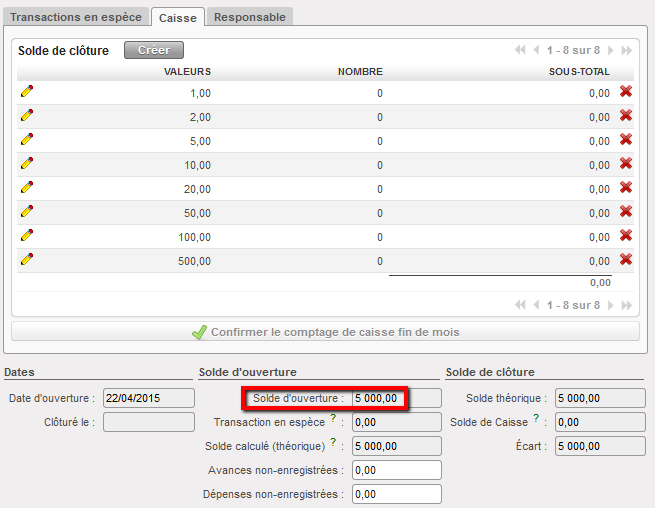Focus the Dépenses non-enregistrées field
Image resolution: width=655 pixels, height=508 pixels.
tap(396, 494)
